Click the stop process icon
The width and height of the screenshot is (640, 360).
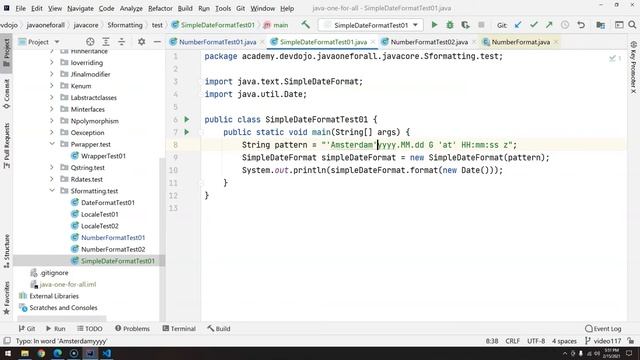[x=482, y=25]
